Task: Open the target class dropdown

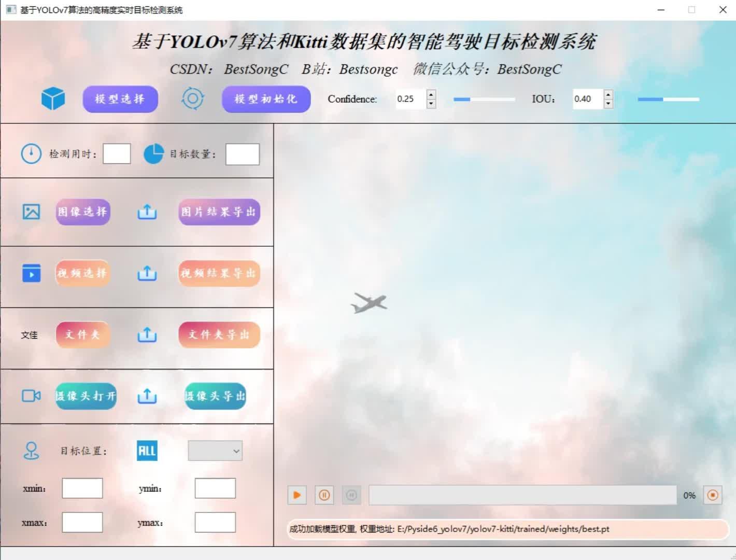Action: (x=215, y=451)
